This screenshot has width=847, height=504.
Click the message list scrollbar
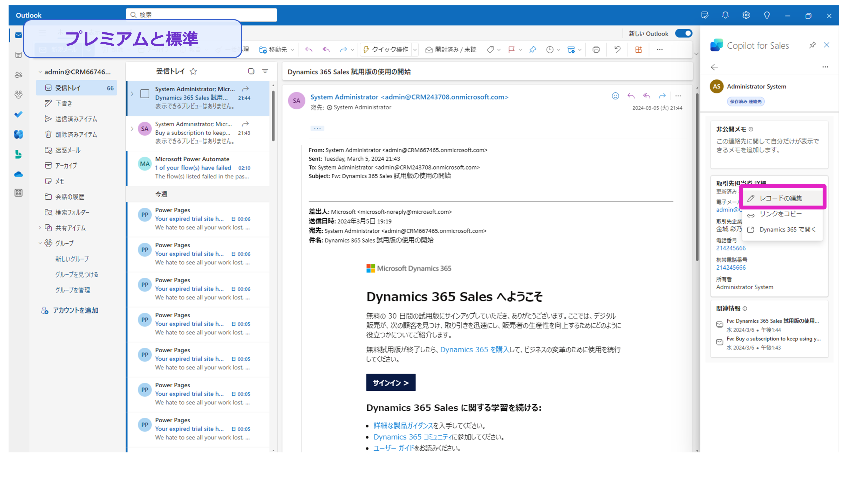273,116
